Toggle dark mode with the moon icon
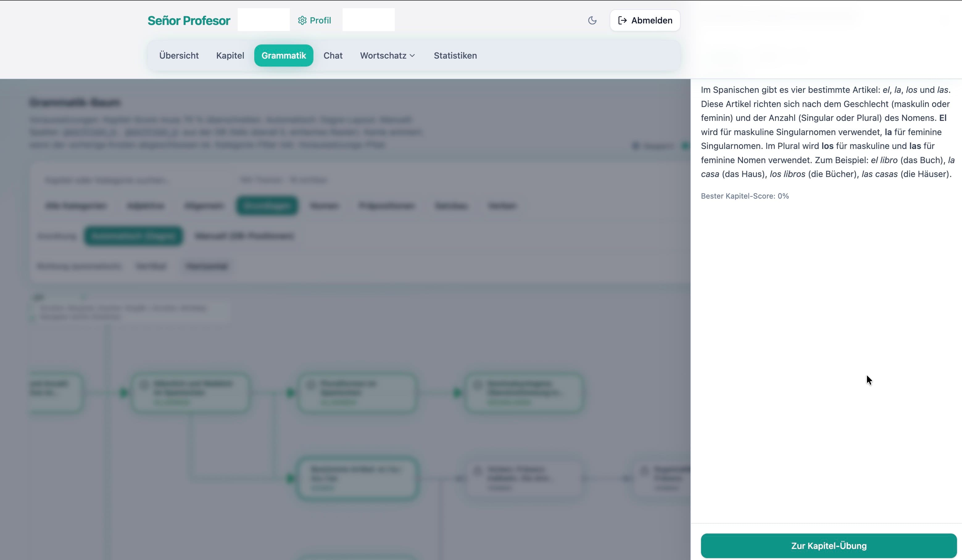962x560 pixels. [592, 20]
